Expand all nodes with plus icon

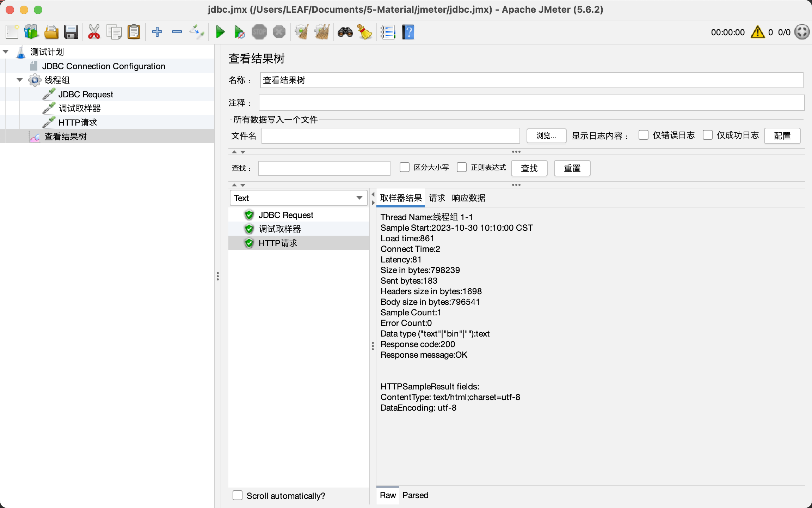point(157,32)
